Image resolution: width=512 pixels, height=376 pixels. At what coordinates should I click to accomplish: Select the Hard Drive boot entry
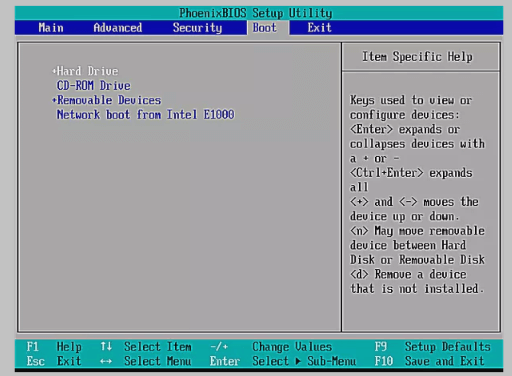[x=87, y=71]
